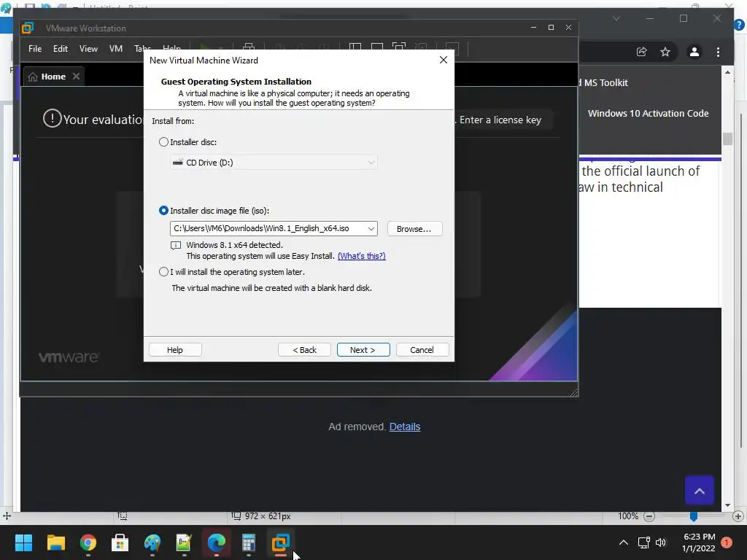
Task: Switch to Paint from the taskbar
Action: [152, 542]
